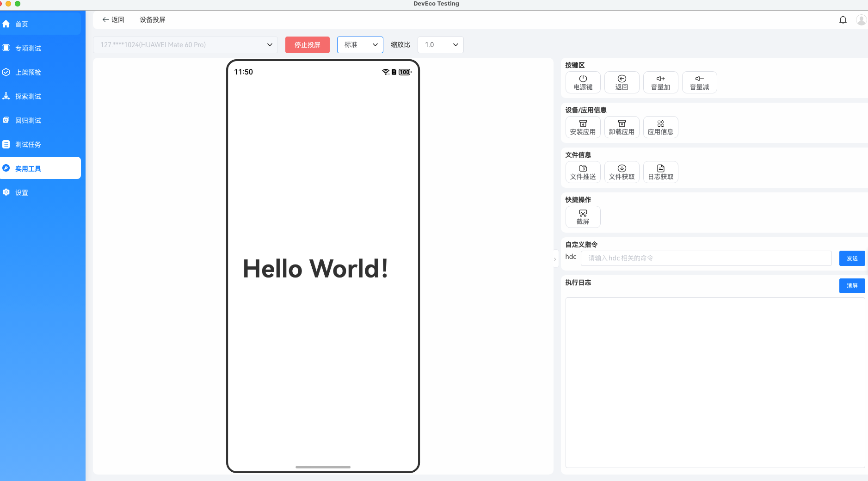Click the notification bell icon
Screen dimensions: 868x481
click(x=843, y=20)
